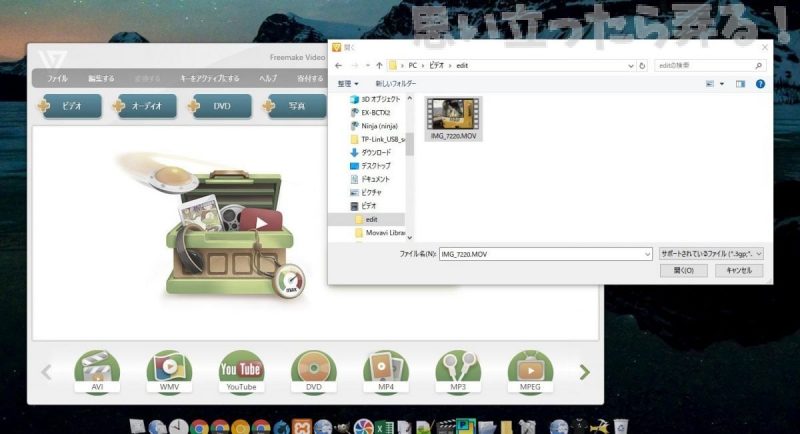Click the Freemake logo in title bar
800x434 pixels.
click(x=52, y=59)
